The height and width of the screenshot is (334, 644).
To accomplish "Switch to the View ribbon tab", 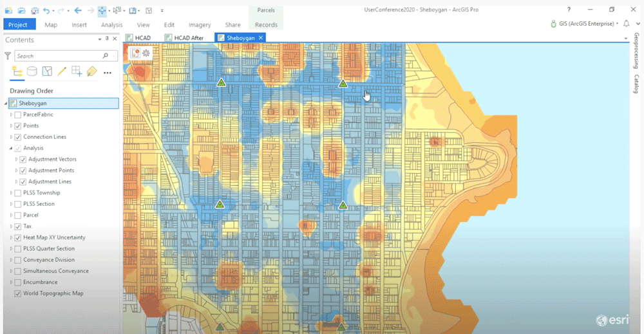I will tap(144, 24).
